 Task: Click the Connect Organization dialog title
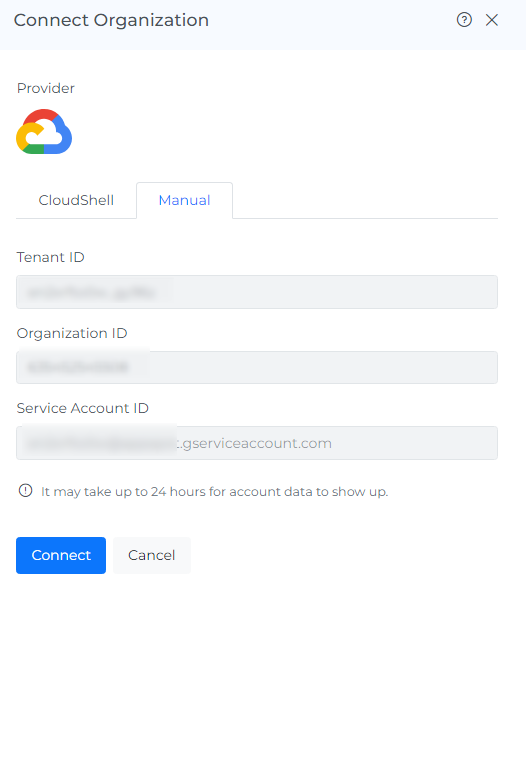pos(111,20)
